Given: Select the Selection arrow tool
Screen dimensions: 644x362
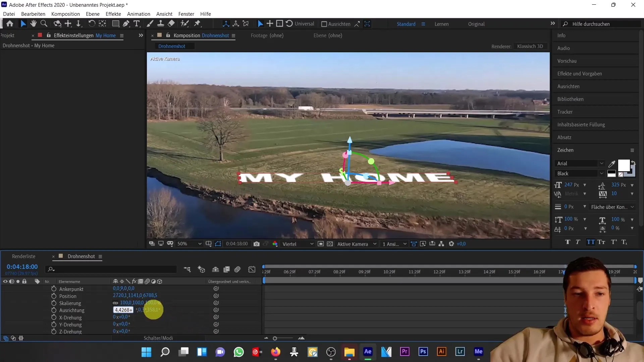Looking at the screenshot, I should tap(23, 23).
